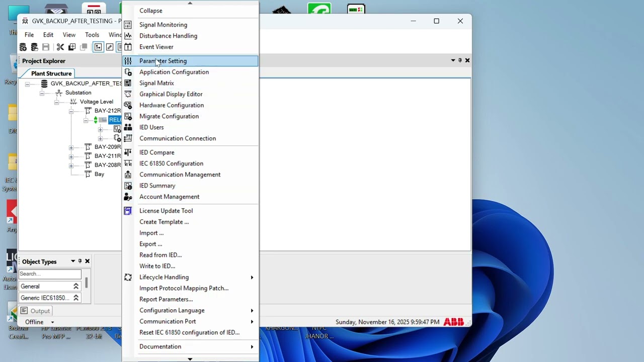644x362 pixels.
Task: Open the Offline status dropdown arrow
Action: 52,322
